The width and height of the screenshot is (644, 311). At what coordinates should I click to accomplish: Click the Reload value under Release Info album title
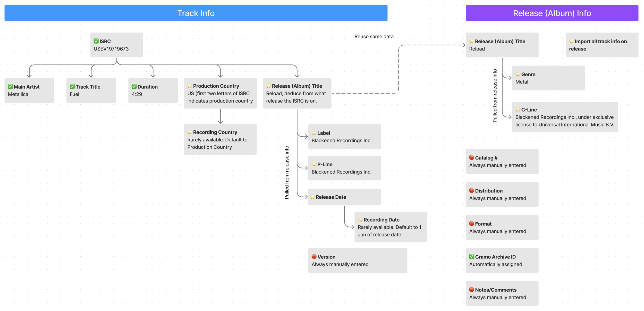477,49
